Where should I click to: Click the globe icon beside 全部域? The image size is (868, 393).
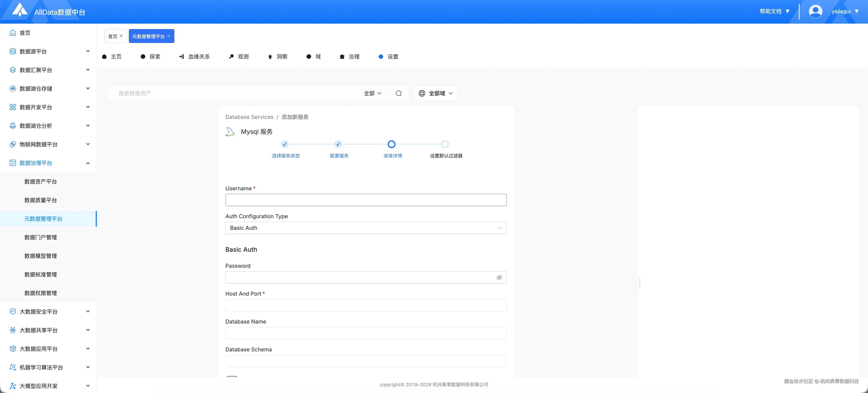point(422,93)
